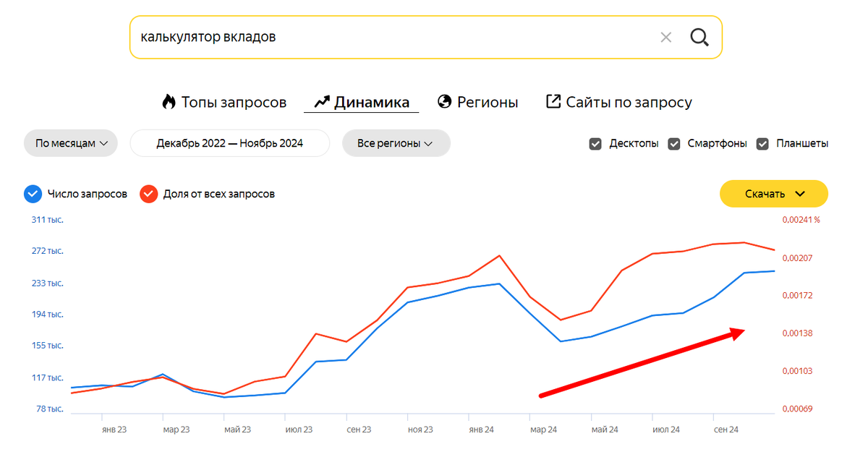This screenshot has width=868, height=452.
Task: Click the fire icon next to Топы запросов
Action: 170,102
